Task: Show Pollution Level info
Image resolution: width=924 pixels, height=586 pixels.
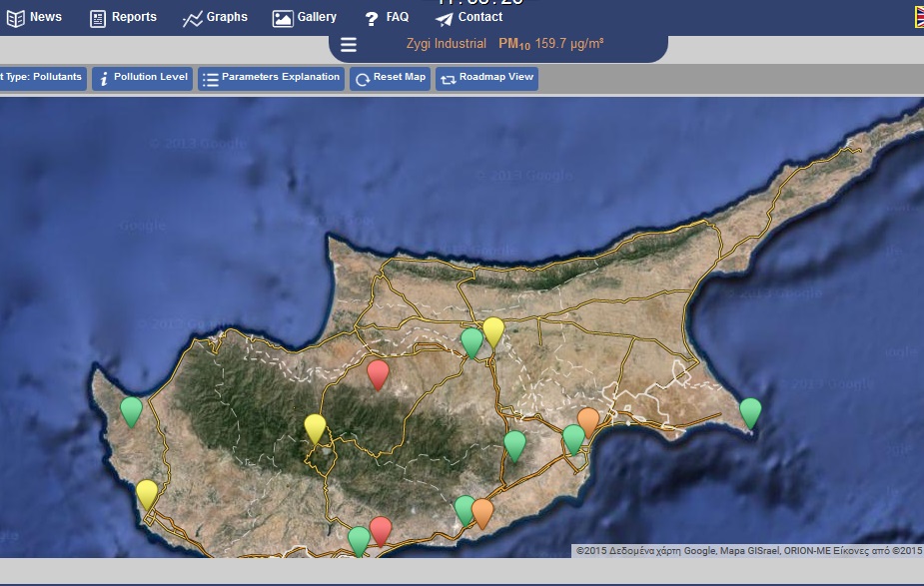Action: tap(142, 78)
